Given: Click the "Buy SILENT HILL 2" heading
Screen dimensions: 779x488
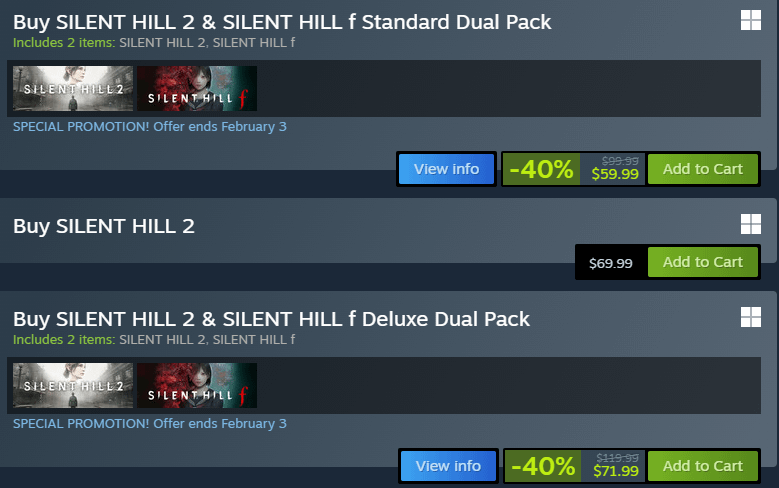Looking at the screenshot, I should click(x=104, y=226).
